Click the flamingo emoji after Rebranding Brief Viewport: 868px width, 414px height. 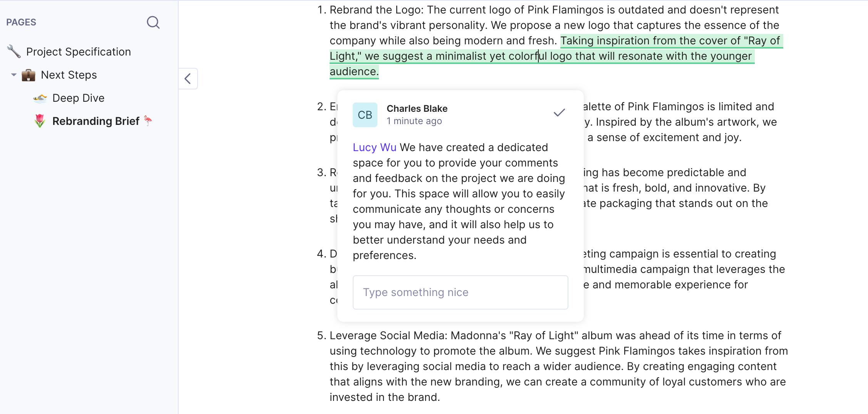(148, 121)
